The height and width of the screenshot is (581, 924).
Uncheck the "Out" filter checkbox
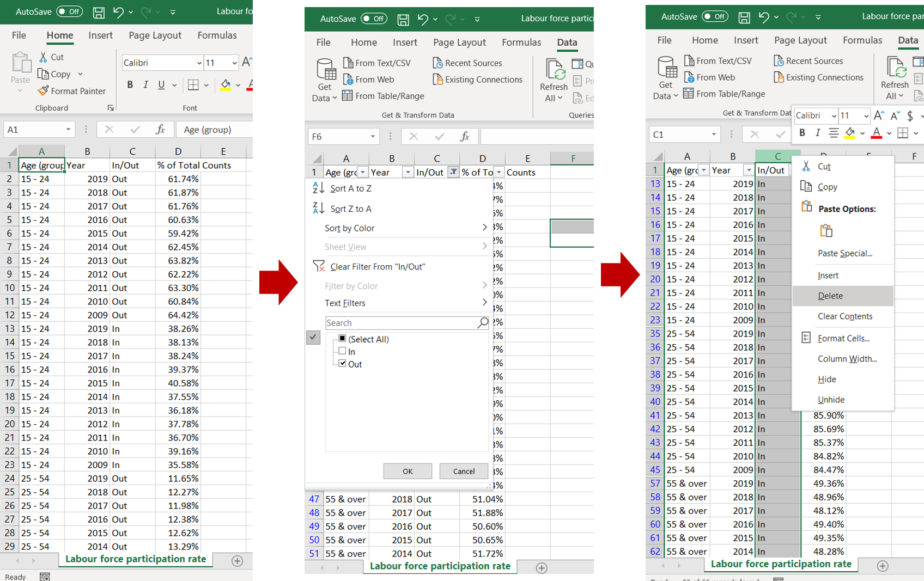pyautogui.click(x=342, y=364)
